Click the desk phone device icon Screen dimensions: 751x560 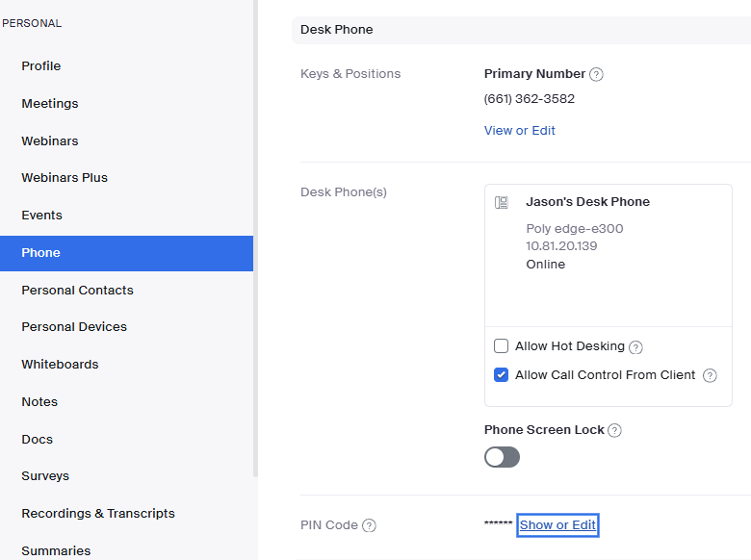click(x=501, y=203)
